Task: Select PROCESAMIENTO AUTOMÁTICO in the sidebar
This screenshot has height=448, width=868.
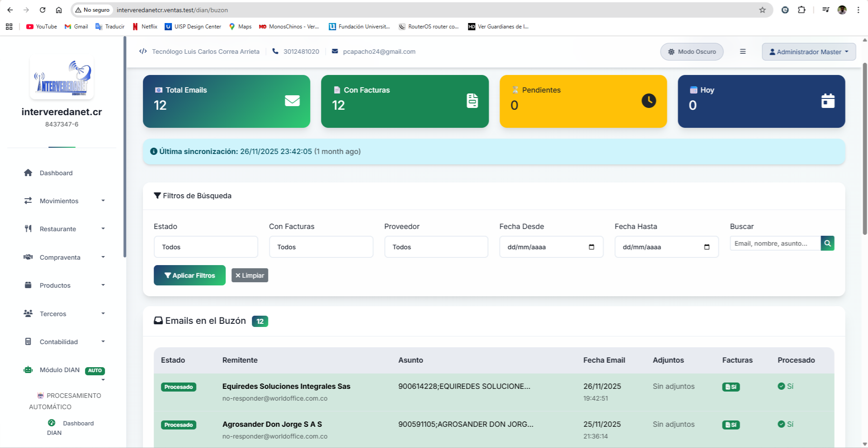Action: click(65, 401)
